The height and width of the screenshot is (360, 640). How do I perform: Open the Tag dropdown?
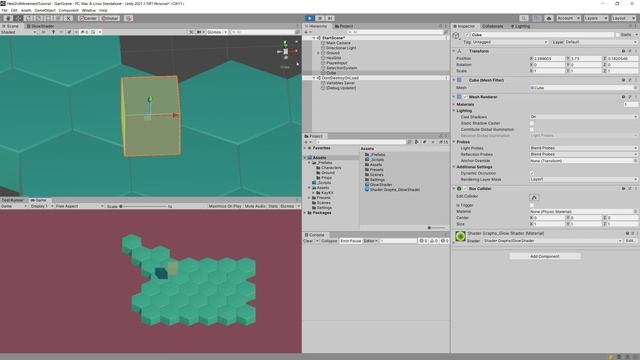point(510,42)
